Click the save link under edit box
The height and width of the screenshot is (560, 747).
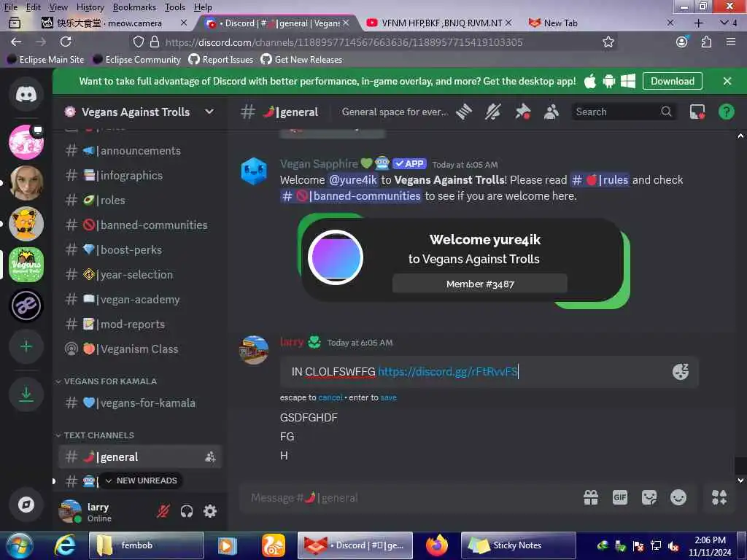coord(388,397)
